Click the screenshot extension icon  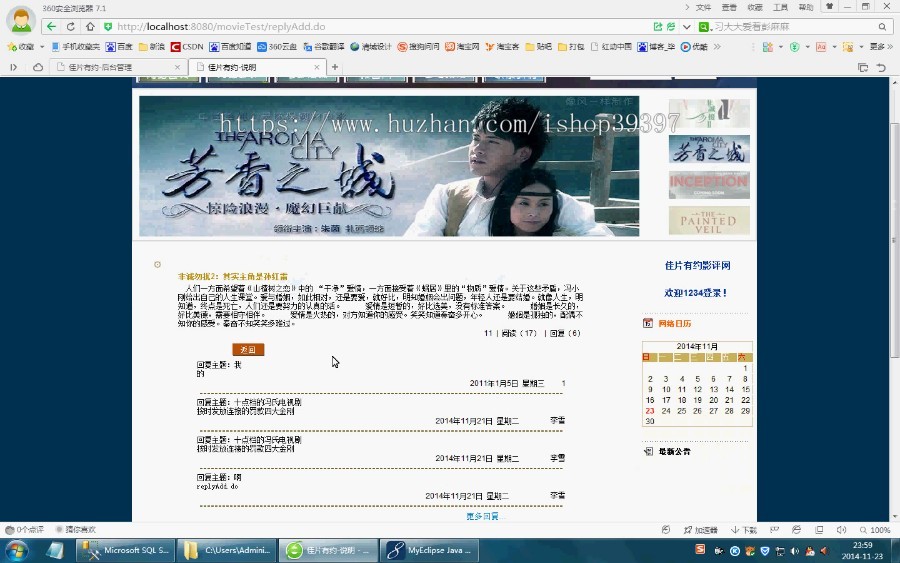click(x=847, y=47)
